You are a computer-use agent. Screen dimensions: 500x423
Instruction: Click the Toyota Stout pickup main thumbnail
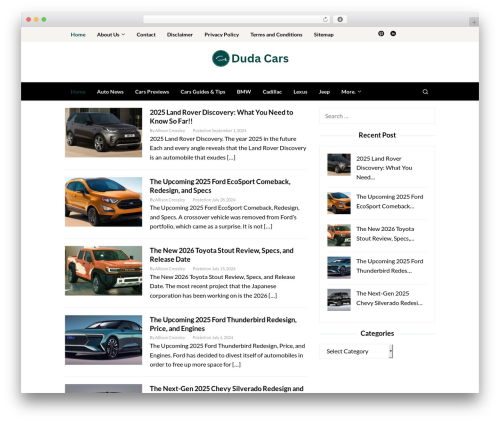103,271
